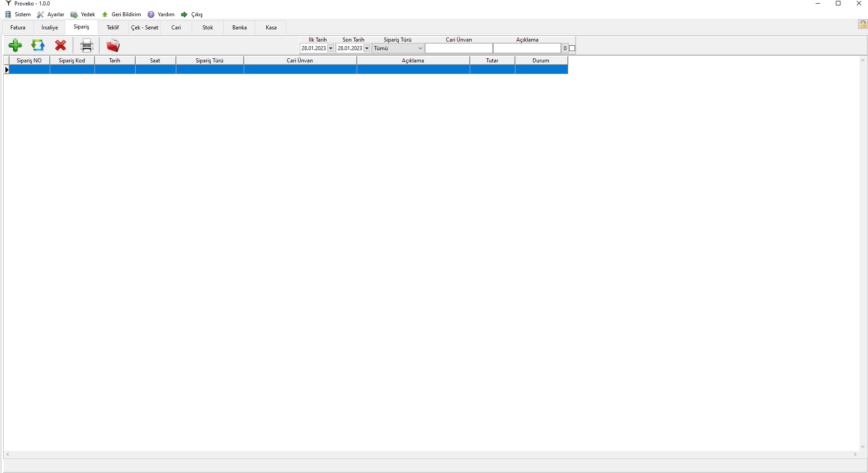Click the horizontal scrollbar left arrow
This screenshot has width=868, height=473.
tap(8, 454)
